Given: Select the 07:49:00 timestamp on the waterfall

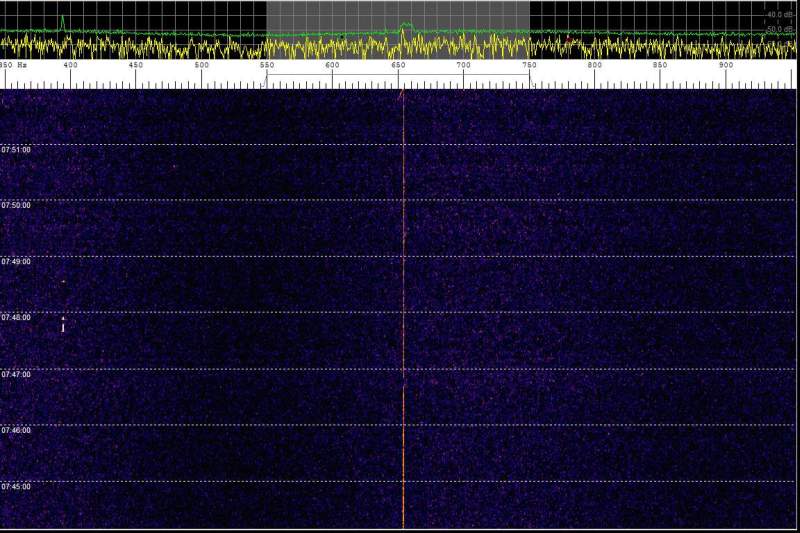Looking at the screenshot, I should (x=16, y=261).
